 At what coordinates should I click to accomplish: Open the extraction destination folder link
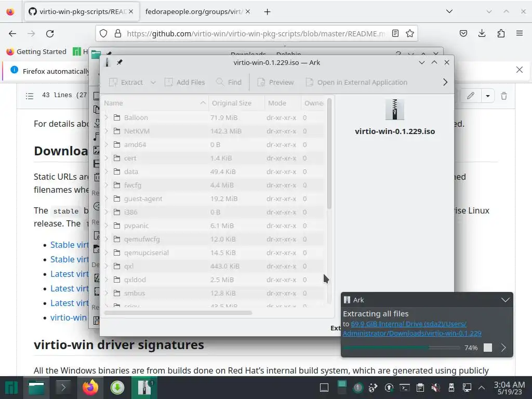412,328
